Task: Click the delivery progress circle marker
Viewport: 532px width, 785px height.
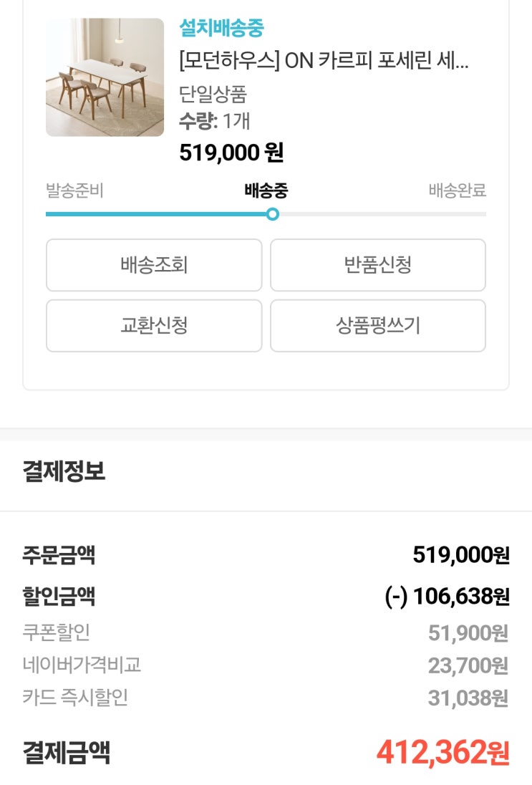Action: click(272, 213)
